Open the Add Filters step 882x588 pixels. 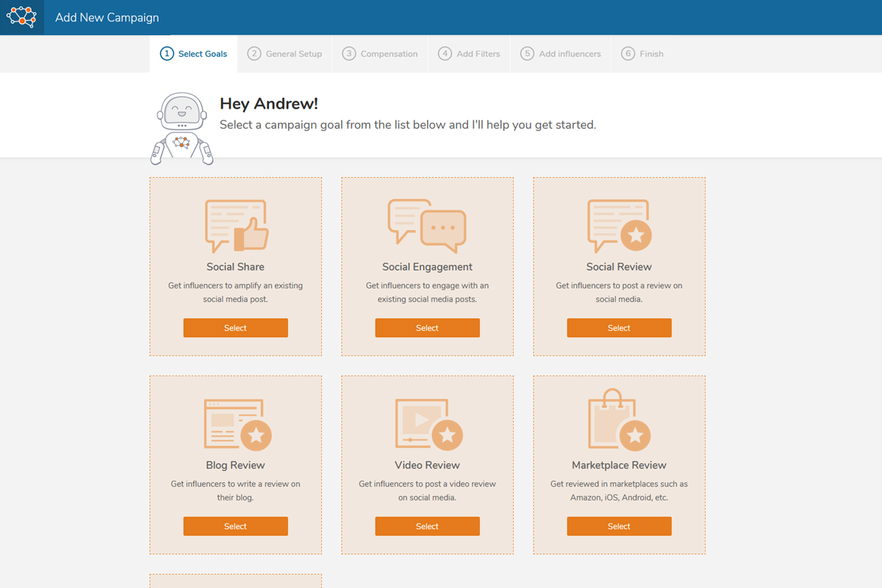pyautogui.click(x=469, y=54)
